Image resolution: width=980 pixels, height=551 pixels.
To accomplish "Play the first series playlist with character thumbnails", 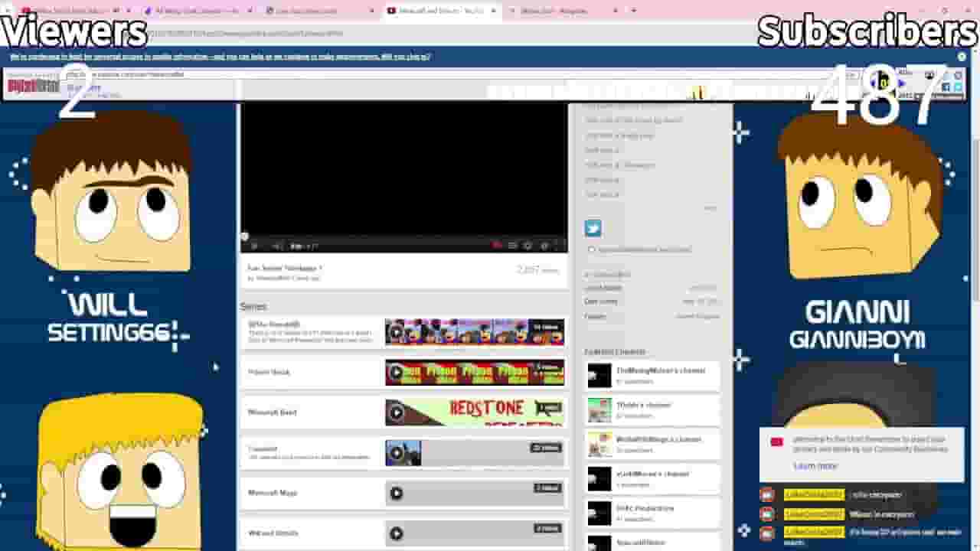I will coord(396,332).
